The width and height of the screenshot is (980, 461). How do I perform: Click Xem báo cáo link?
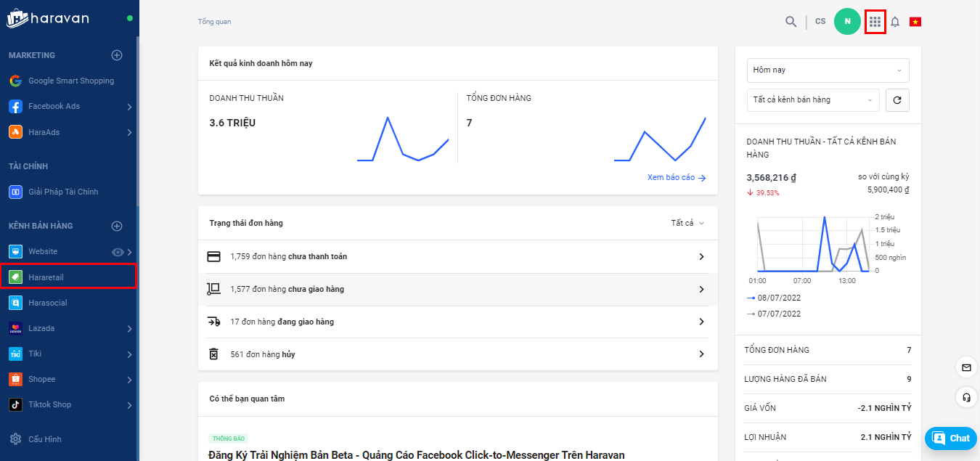coord(677,177)
